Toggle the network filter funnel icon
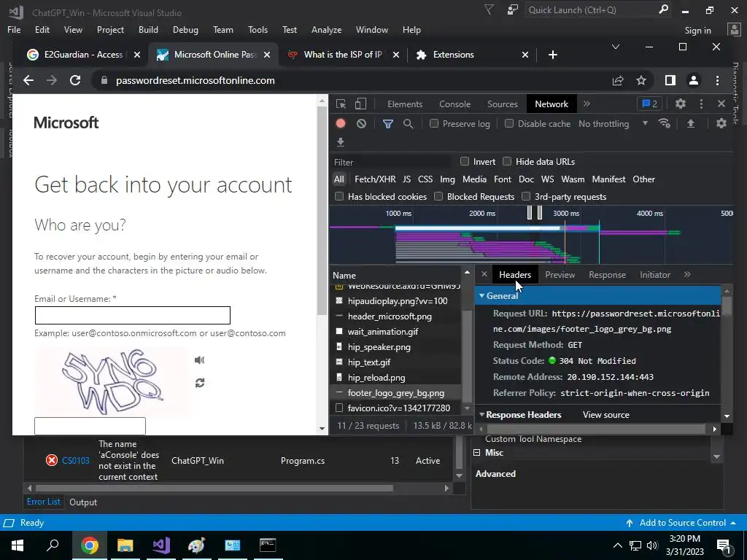Viewport: 747px width, 560px height. click(x=388, y=124)
